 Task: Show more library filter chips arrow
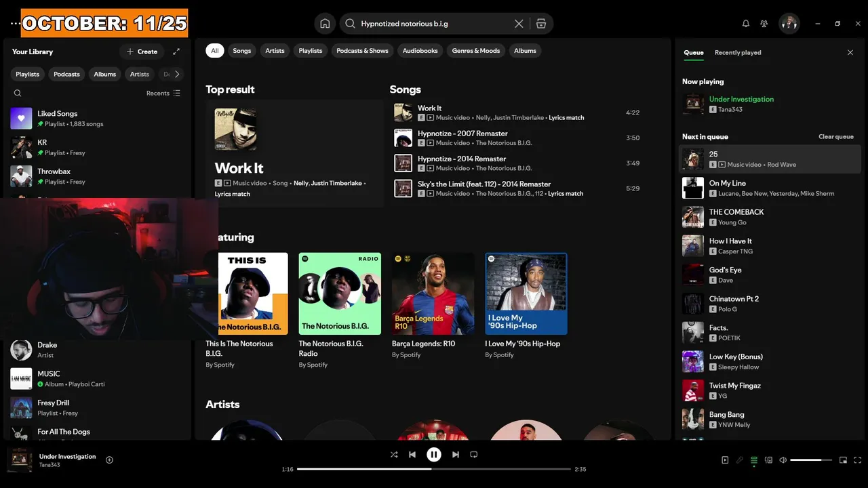click(x=177, y=75)
